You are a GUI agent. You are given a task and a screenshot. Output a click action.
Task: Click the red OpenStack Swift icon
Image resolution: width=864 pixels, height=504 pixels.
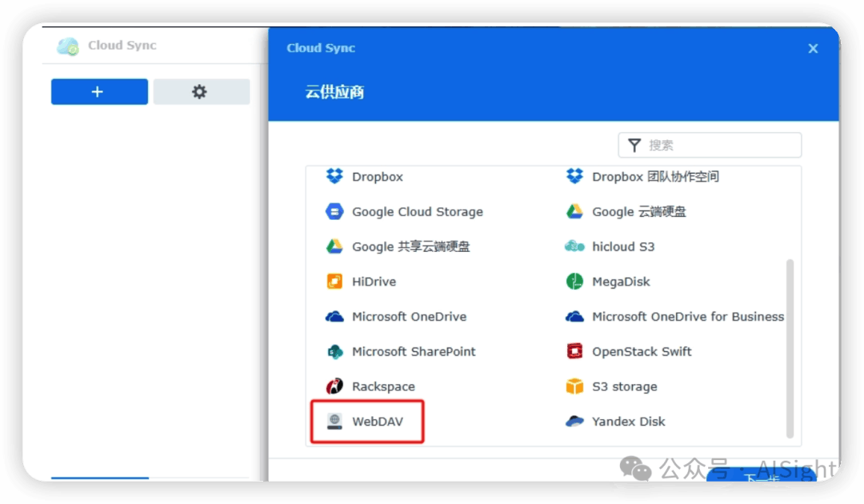[574, 351]
